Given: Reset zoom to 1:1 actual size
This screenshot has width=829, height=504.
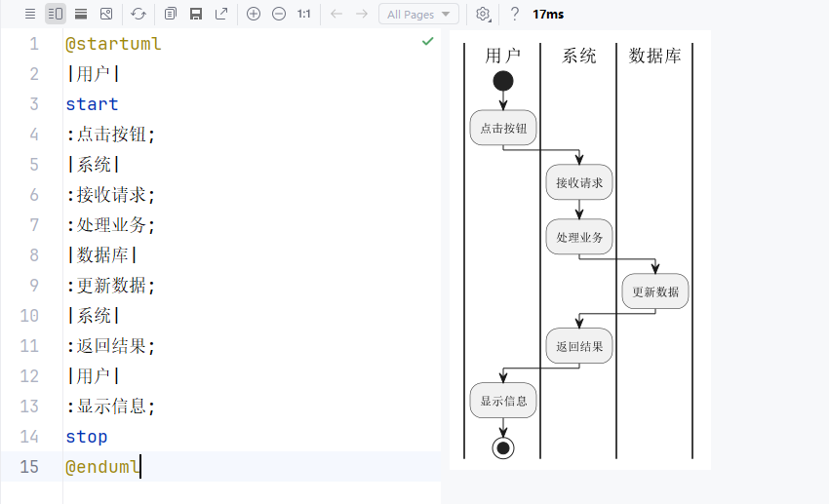Looking at the screenshot, I should [x=304, y=15].
